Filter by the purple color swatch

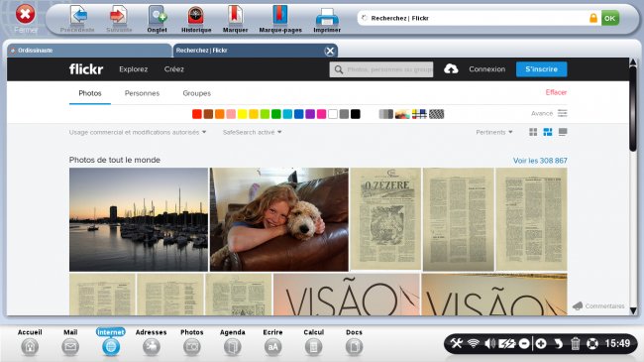(x=310, y=114)
